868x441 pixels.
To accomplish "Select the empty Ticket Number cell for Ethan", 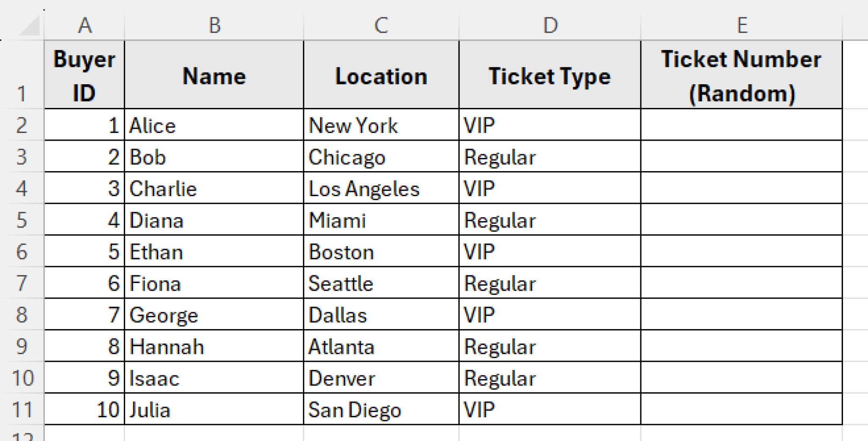I will pyautogui.click(x=742, y=252).
